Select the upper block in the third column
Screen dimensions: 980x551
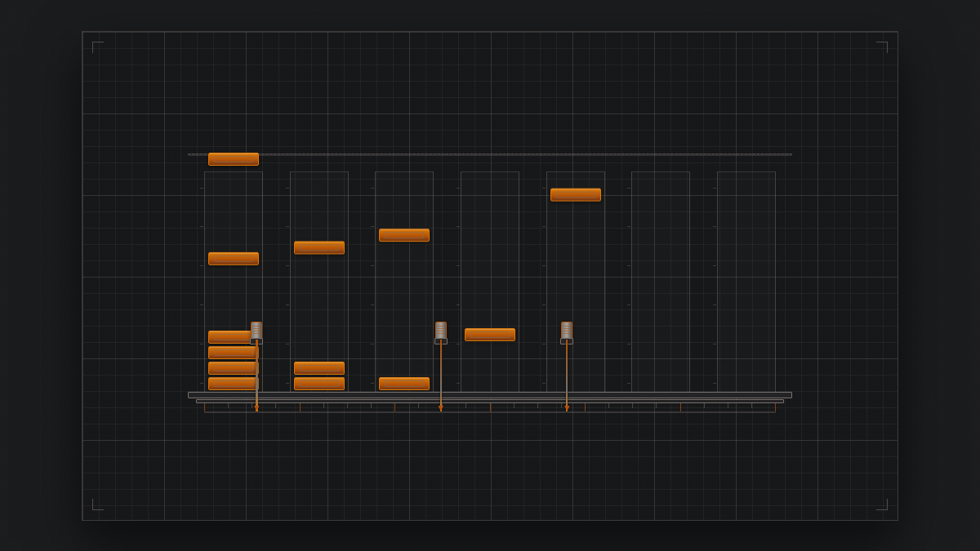click(x=404, y=235)
